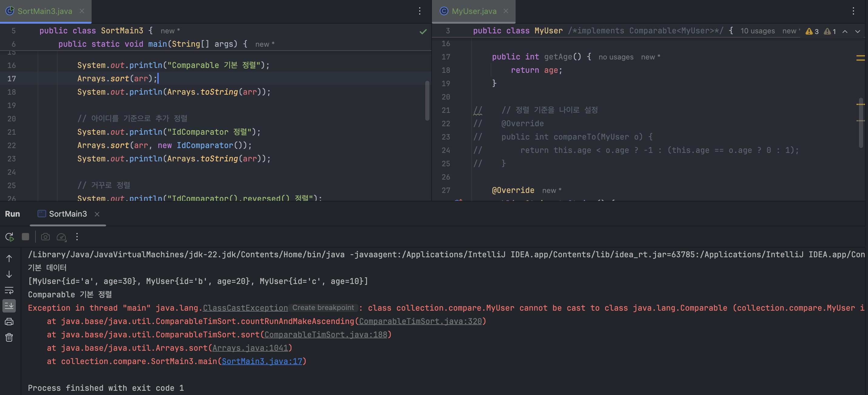Open left editor tab options menu
The height and width of the screenshot is (395, 868).
[x=419, y=11]
